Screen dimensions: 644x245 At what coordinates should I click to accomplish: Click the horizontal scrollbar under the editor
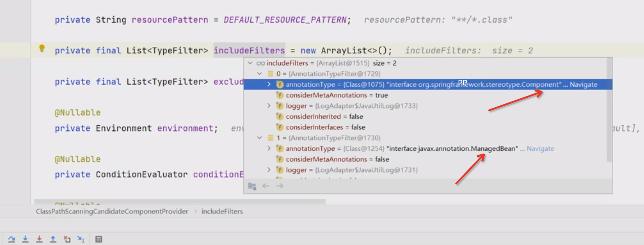click(x=180, y=202)
